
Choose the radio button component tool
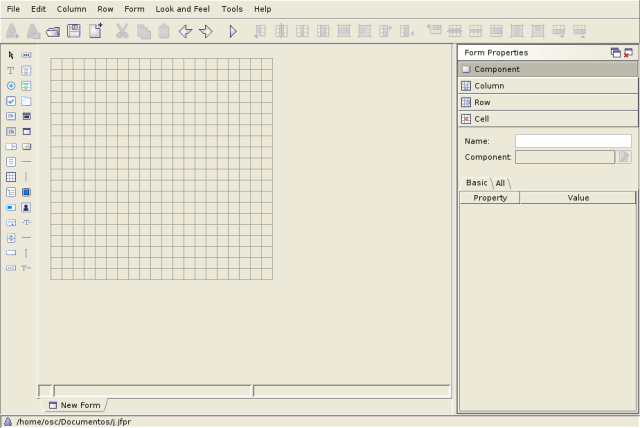(x=11, y=86)
